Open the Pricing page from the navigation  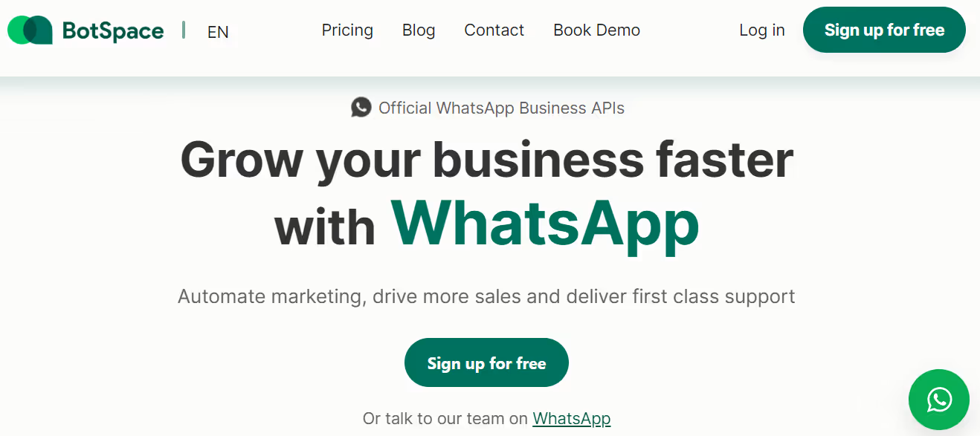[x=347, y=30]
